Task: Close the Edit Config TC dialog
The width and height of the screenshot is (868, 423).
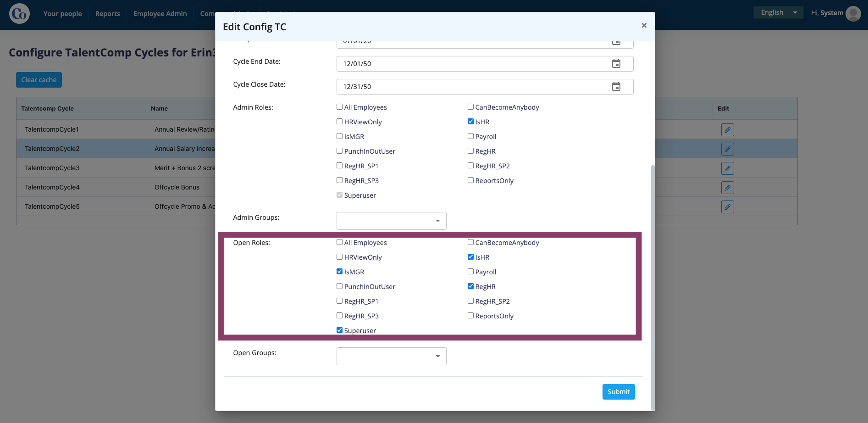Action: point(644,26)
